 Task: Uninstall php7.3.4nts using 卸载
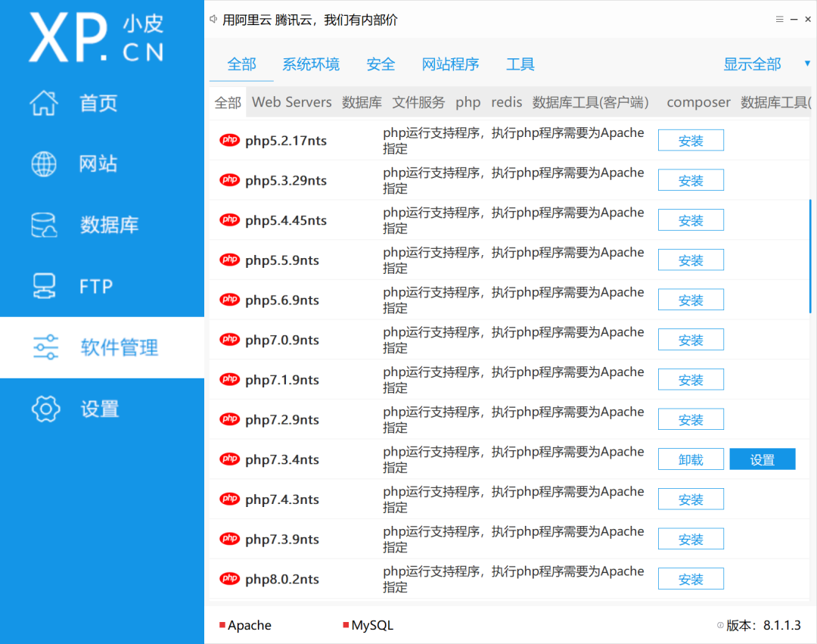point(691,459)
